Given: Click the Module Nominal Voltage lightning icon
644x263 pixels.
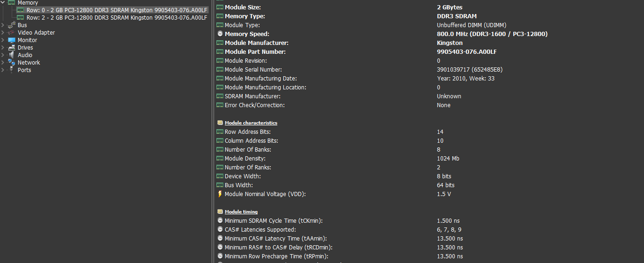Looking at the screenshot, I should point(220,194).
